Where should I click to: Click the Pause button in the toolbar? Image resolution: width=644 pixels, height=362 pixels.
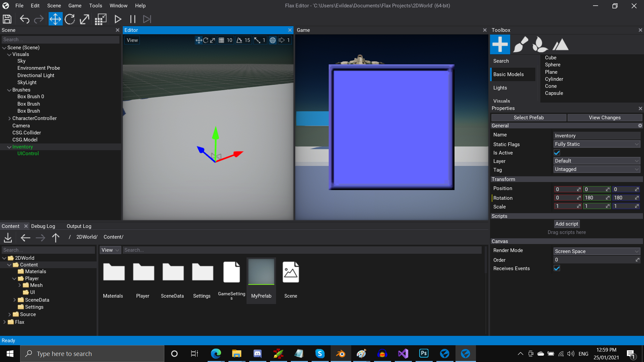click(x=132, y=19)
